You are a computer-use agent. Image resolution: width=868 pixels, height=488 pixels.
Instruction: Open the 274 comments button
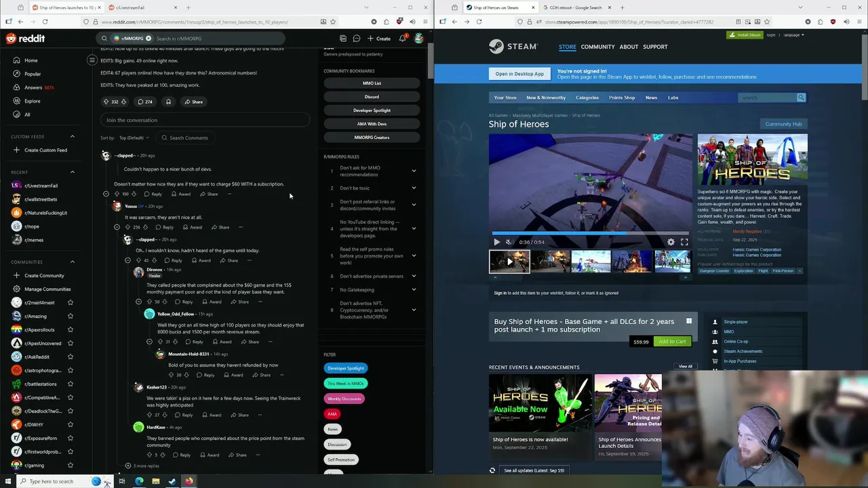click(145, 102)
